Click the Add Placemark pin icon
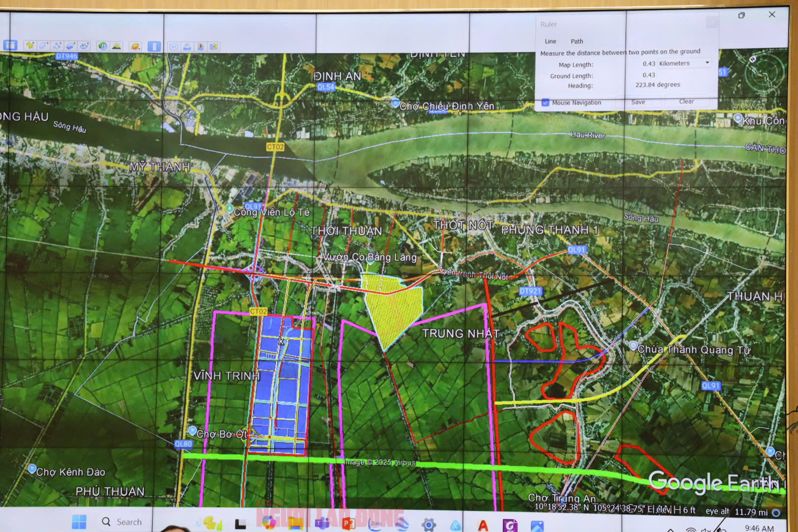 (x=30, y=46)
